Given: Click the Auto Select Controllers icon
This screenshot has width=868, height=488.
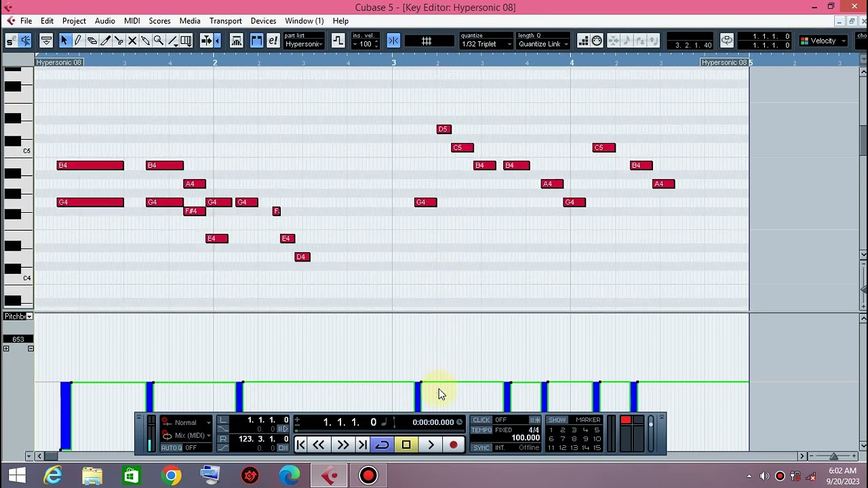Looking at the screenshot, I should pos(237,41).
